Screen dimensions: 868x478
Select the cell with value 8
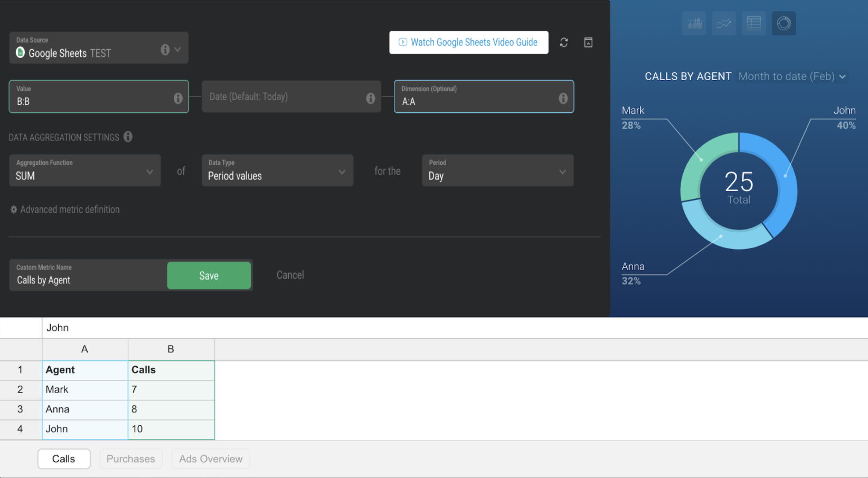click(171, 409)
